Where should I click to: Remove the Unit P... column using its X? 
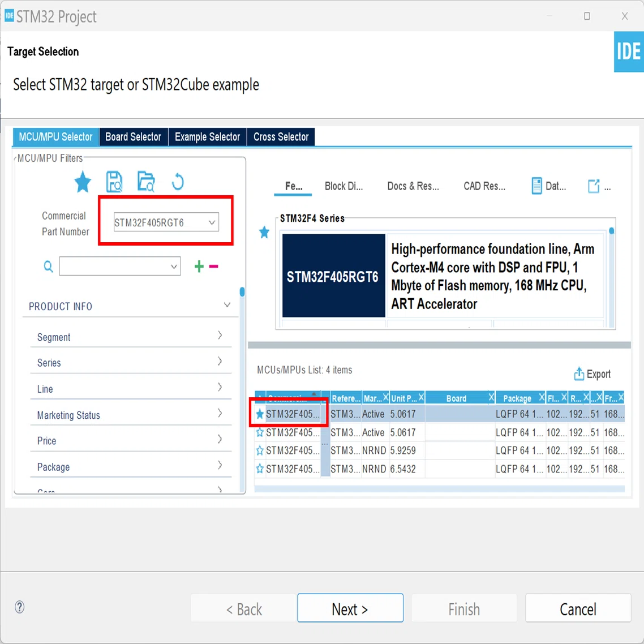tap(421, 397)
